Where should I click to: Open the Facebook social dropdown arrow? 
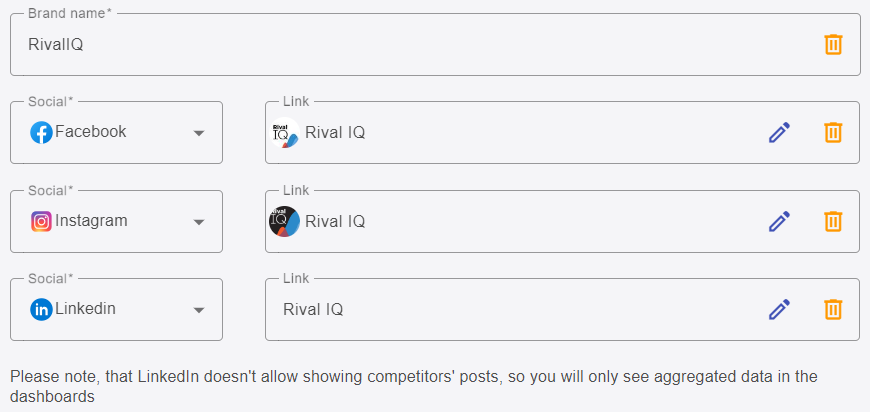pyautogui.click(x=199, y=133)
